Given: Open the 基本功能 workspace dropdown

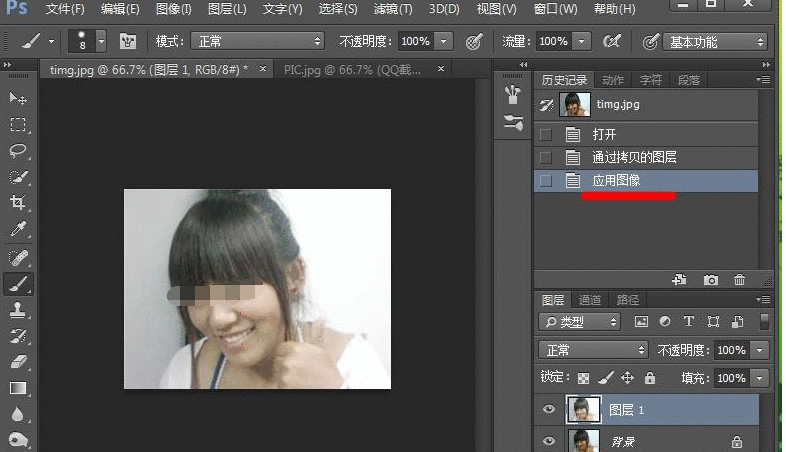Looking at the screenshot, I should tap(716, 42).
